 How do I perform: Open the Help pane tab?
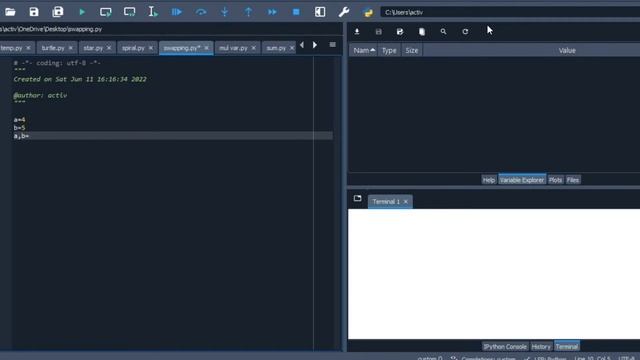coord(489,180)
